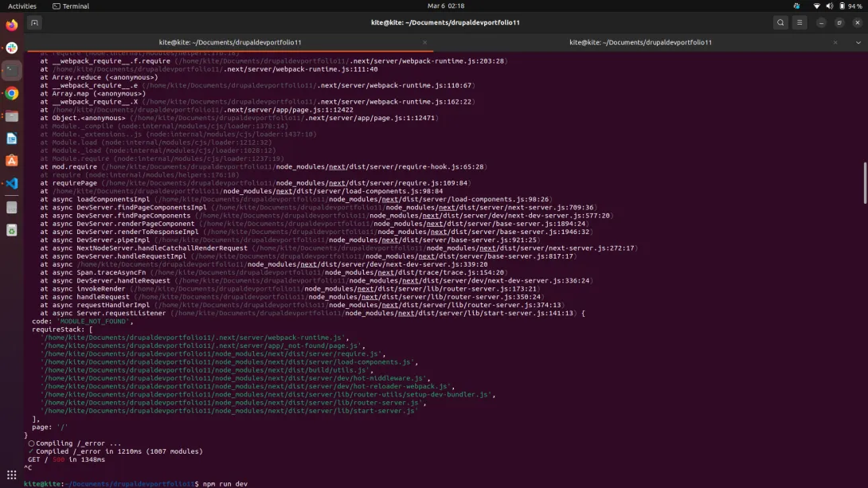This screenshot has height=488, width=868.
Task: Open a new terminal tab
Action: [34, 23]
